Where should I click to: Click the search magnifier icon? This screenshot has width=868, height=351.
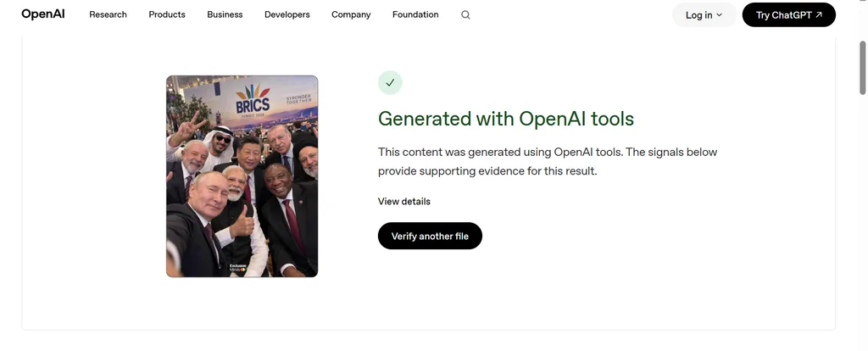[465, 15]
